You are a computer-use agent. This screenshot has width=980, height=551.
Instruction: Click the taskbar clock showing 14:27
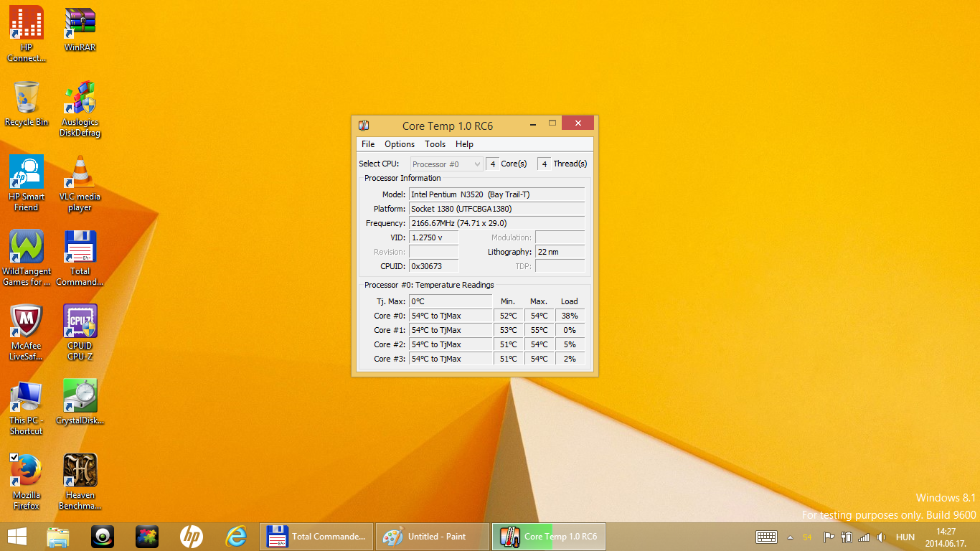point(946,537)
